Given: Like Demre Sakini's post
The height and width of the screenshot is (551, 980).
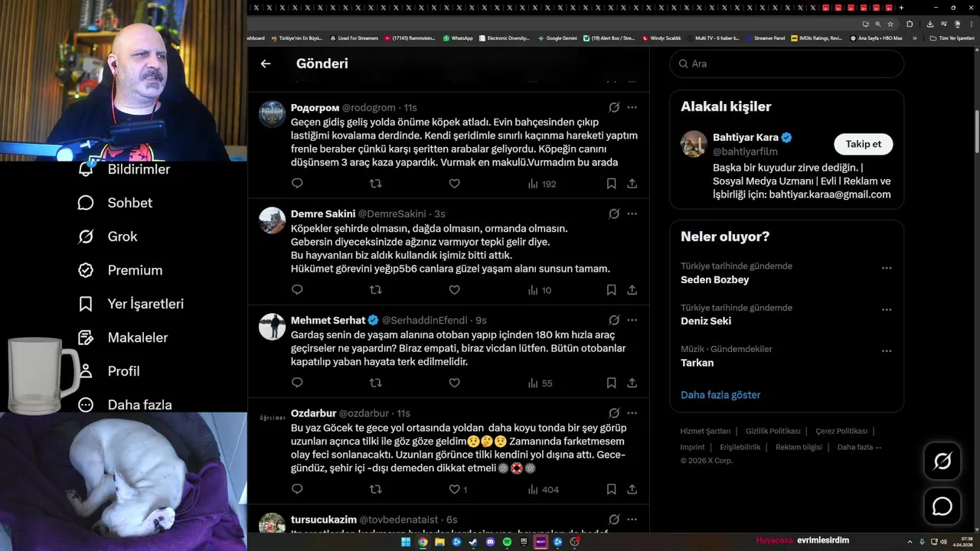Looking at the screenshot, I should [454, 290].
